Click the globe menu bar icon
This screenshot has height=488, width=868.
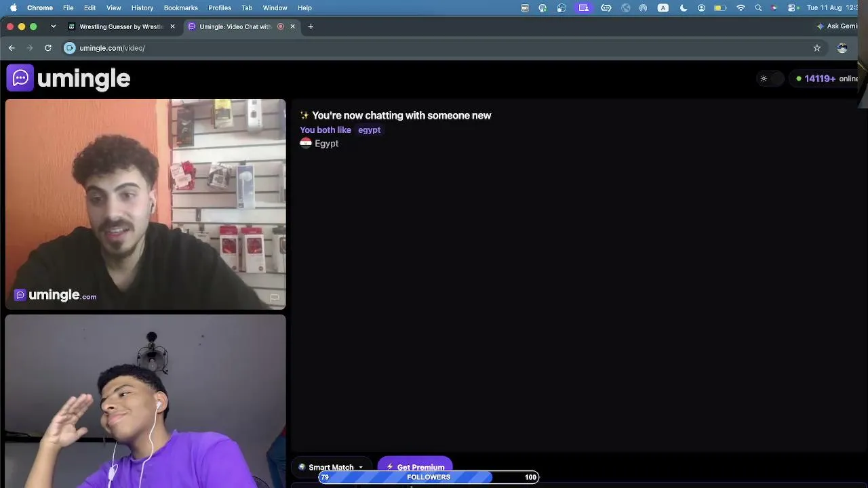pos(625,7)
